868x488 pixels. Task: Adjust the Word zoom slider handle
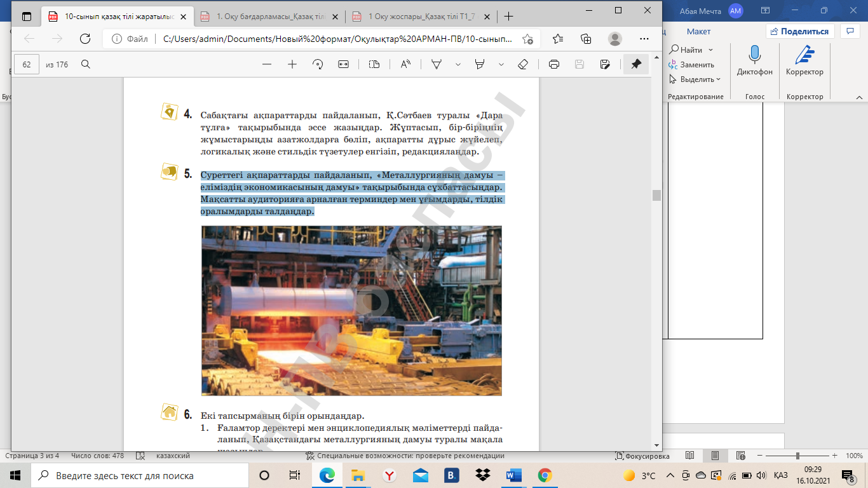[x=797, y=456]
